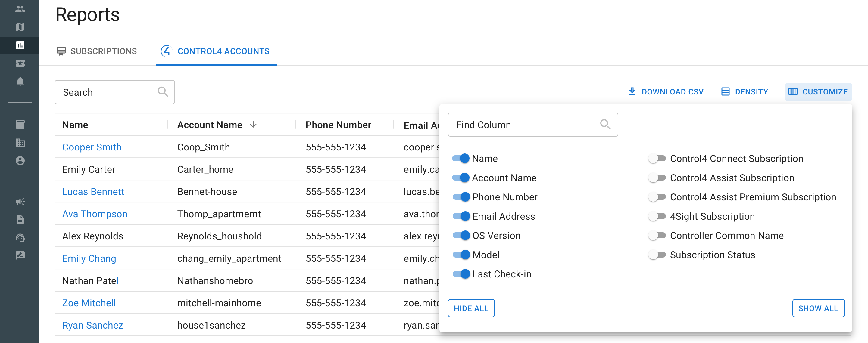Enable the Controller Common Name column
Image resolution: width=868 pixels, height=343 pixels.
[657, 235]
